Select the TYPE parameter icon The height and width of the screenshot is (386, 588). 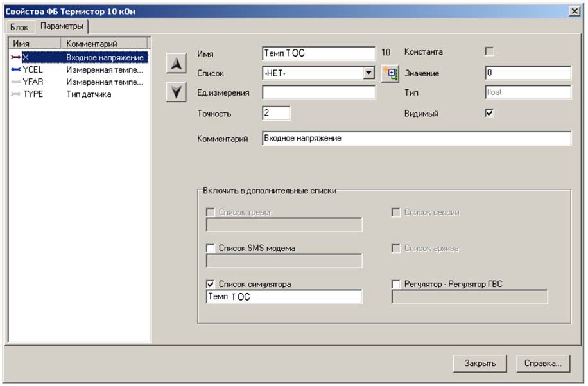tap(15, 94)
